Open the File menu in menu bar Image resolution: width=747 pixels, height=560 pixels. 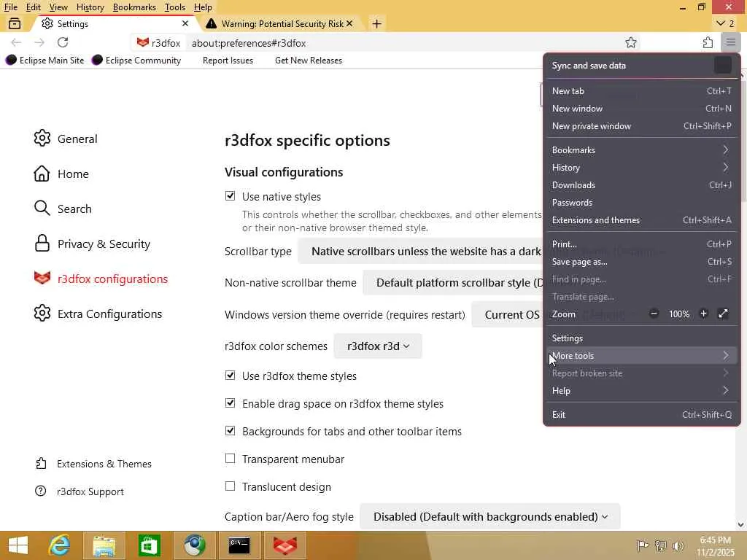10,7
